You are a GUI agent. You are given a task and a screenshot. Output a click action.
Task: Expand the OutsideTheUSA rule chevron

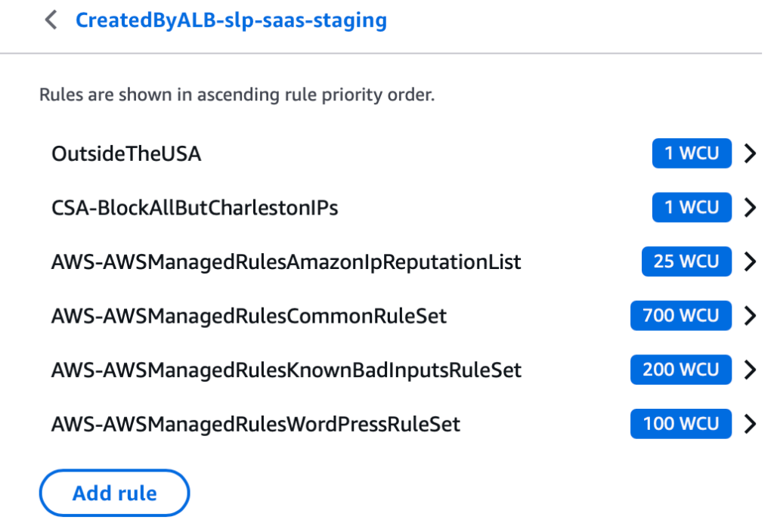[750, 154]
